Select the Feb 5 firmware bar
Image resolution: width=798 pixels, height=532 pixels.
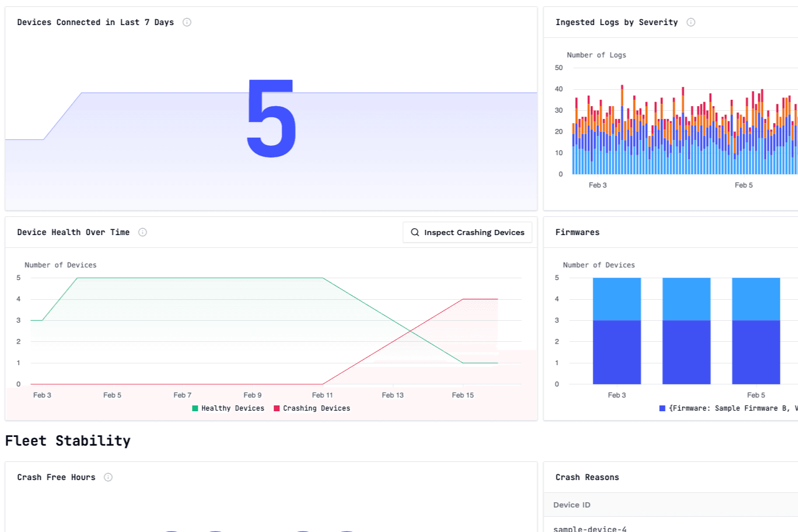(756, 331)
